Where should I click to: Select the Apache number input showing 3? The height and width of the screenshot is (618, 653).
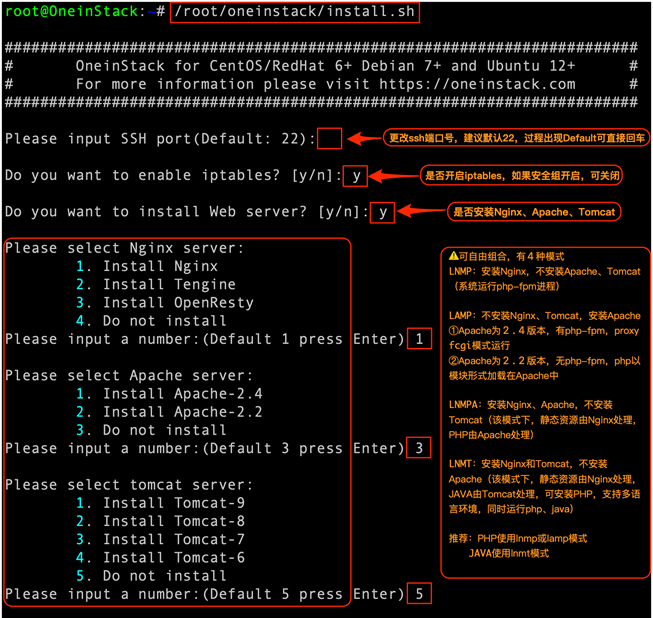tap(420, 448)
